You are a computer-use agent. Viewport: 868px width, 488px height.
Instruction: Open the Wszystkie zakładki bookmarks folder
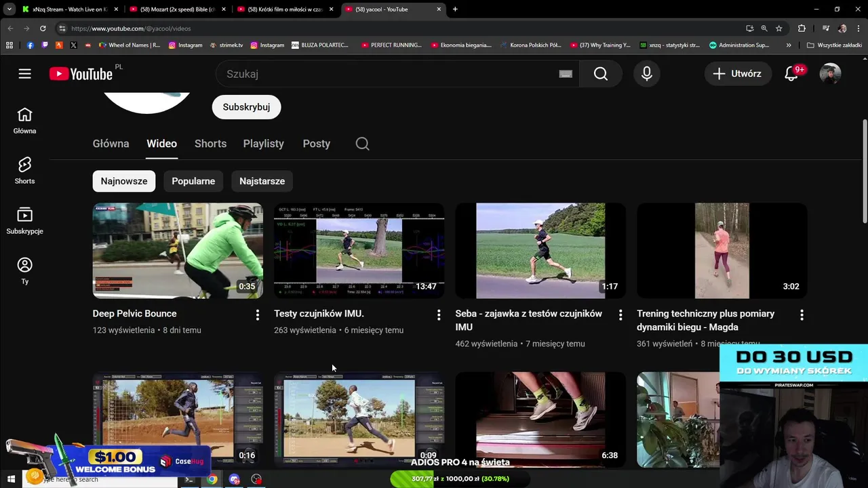pyautogui.click(x=834, y=45)
